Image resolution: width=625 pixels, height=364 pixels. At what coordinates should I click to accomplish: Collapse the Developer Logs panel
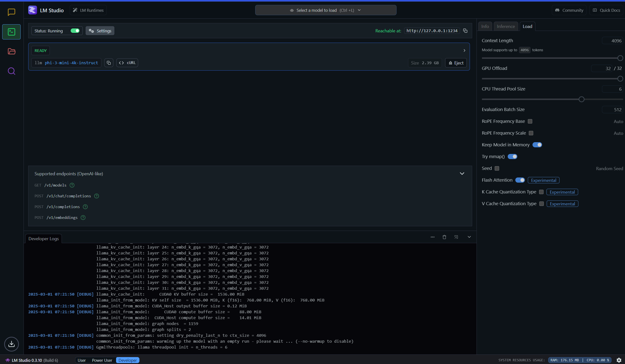click(469, 237)
